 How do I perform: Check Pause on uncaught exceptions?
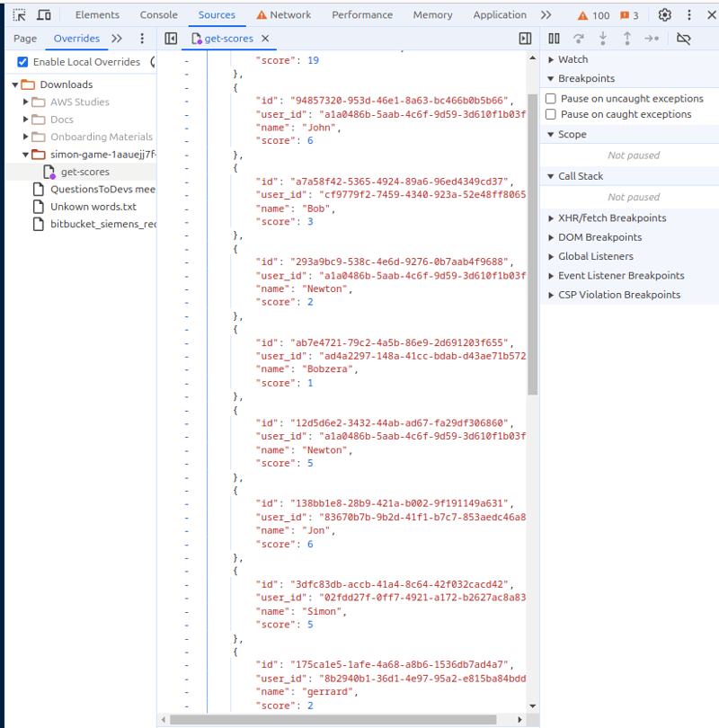pos(551,99)
